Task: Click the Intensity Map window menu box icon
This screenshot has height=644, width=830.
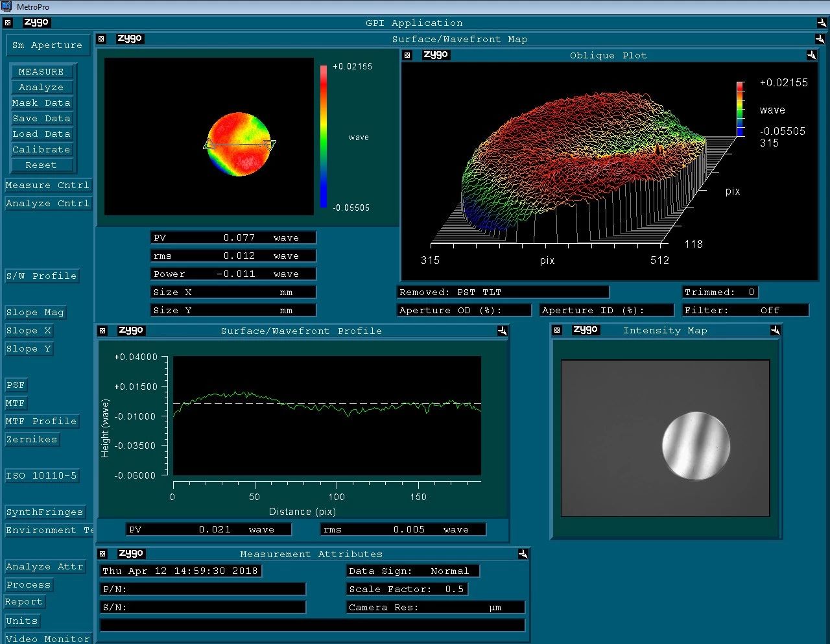Action: click(556, 330)
